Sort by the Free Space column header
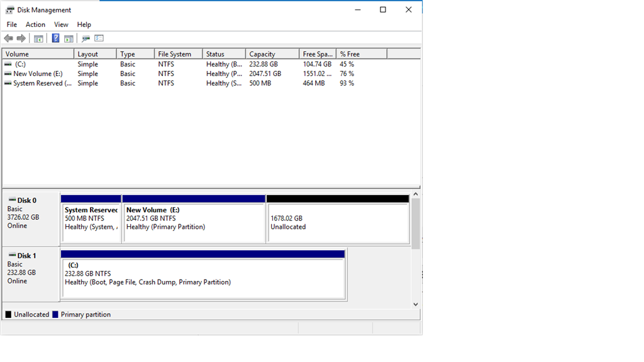644x362 pixels. coord(318,54)
